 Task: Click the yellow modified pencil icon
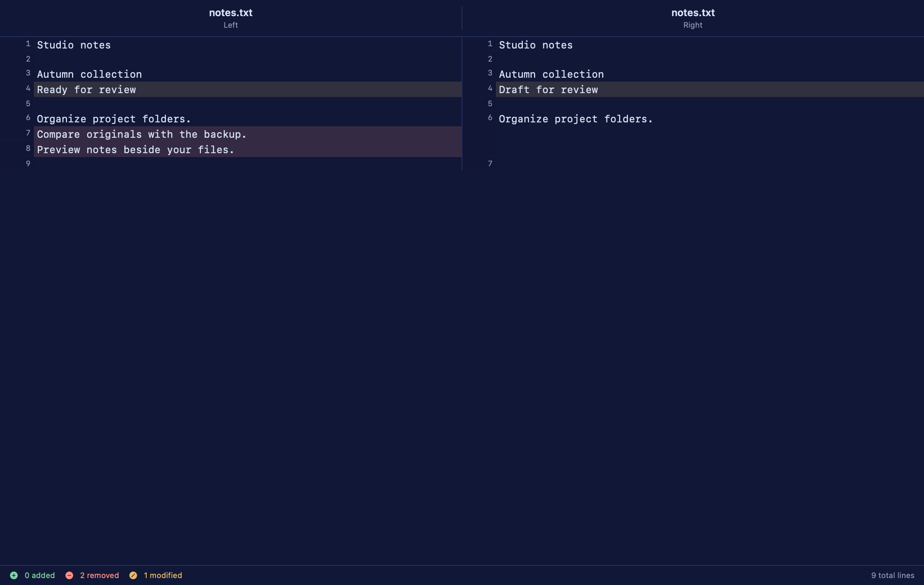click(x=133, y=575)
